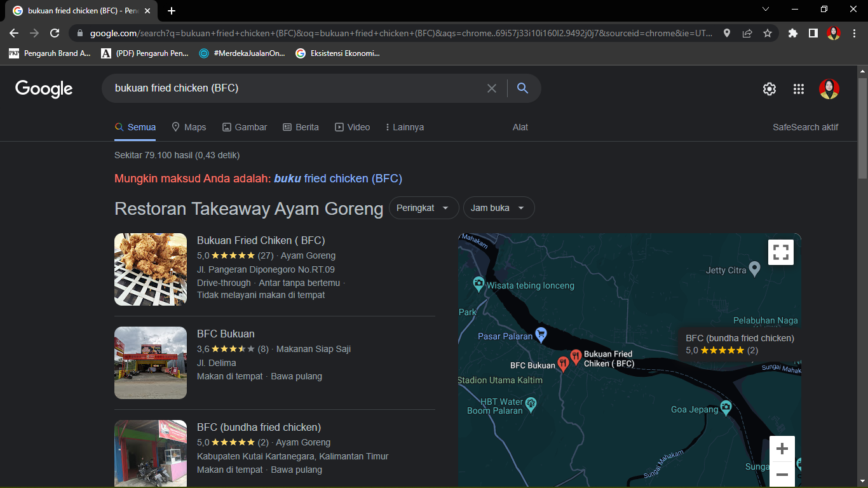Open a new browser tab

[172, 11]
